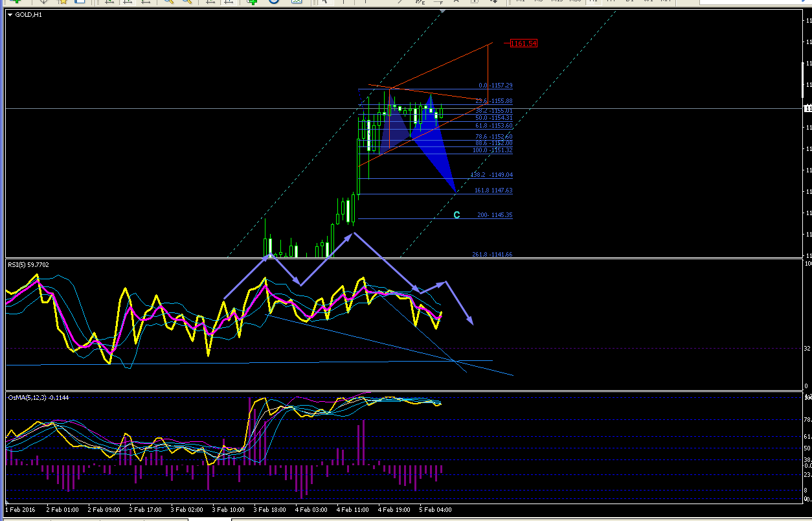The image size is (812, 521).
Task: Click the 3 Feb 02:00 time label
Action: (x=187, y=510)
